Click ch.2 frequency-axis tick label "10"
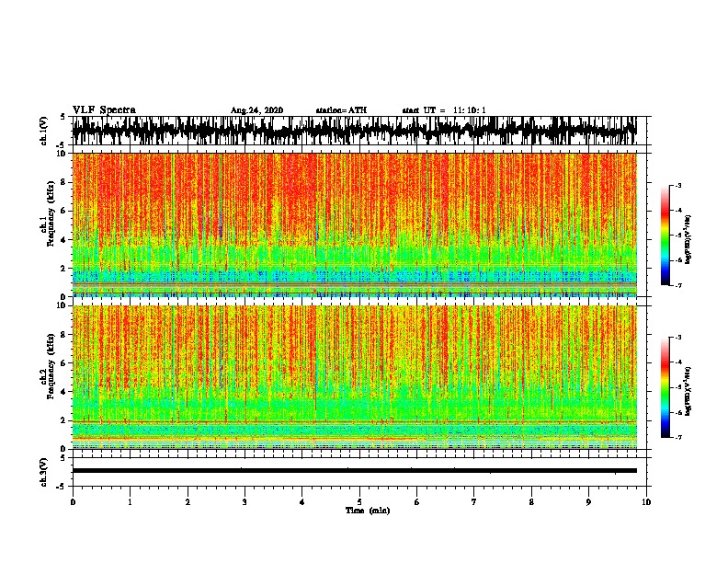Image resolution: width=728 pixels, height=563 pixels. (61, 305)
